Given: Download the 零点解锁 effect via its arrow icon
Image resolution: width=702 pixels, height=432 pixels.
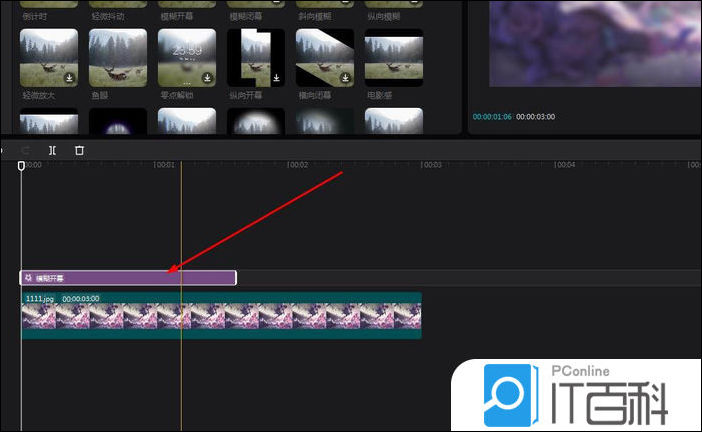Looking at the screenshot, I should click(207, 78).
